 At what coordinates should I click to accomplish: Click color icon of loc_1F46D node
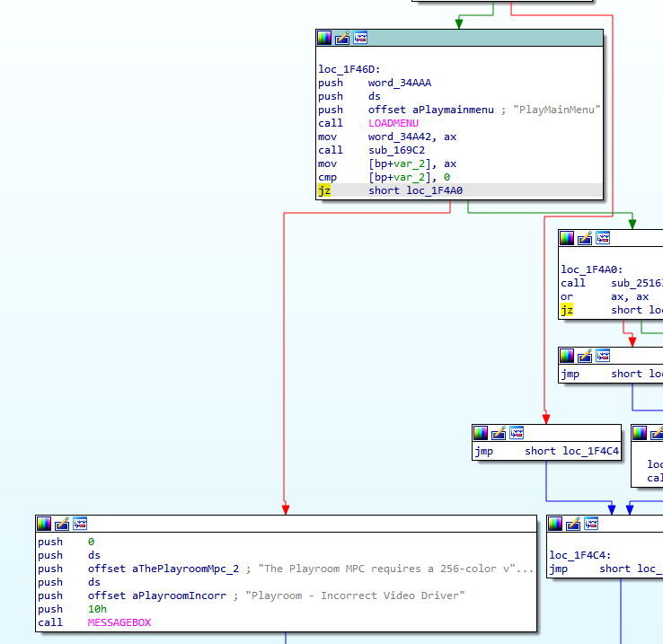pos(324,38)
